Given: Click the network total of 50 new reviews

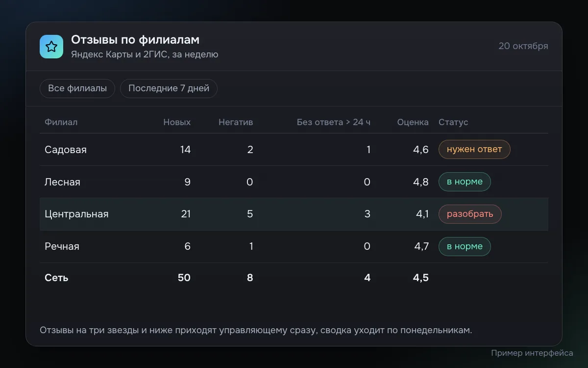Looking at the screenshot, I should tap(184, 278).
